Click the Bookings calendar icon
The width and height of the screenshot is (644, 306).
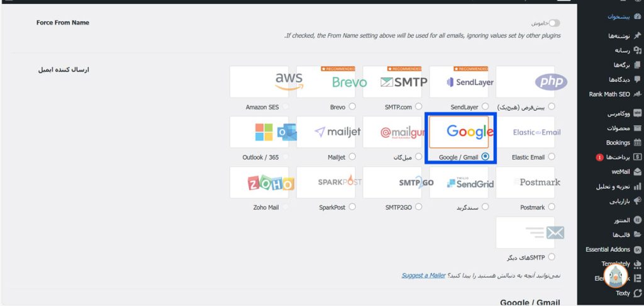click(x=638, y=143)
